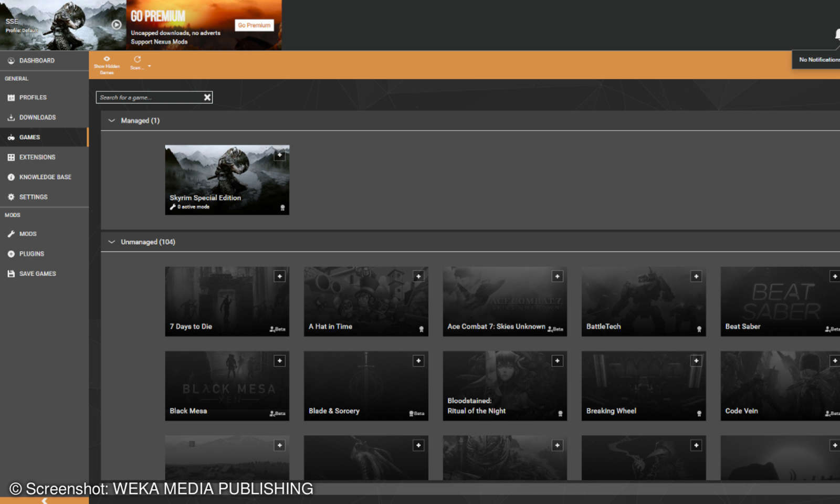Open Vortex Settings
840x504 pixels.
pyautogui.click(x=34, y=197)
